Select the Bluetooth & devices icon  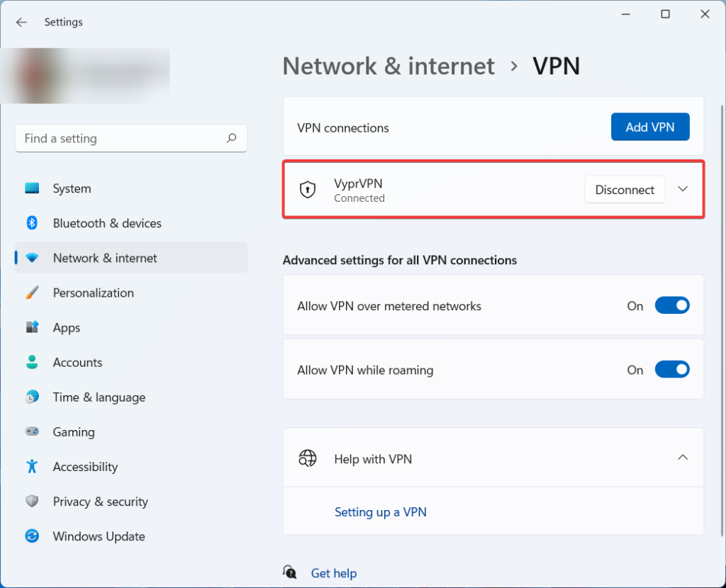pyautogui.click(x=32, y=223)
